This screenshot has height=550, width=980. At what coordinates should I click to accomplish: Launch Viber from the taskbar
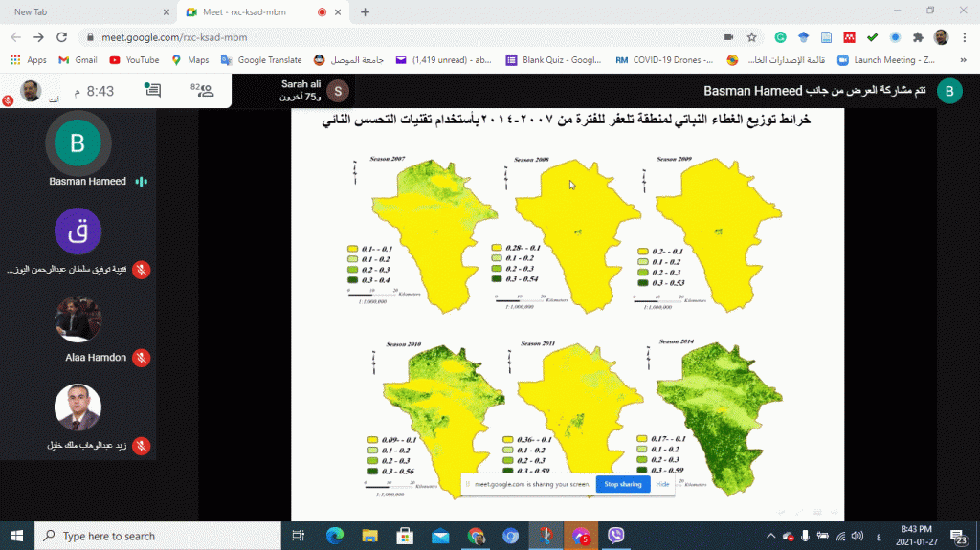(x=616, y=536)
